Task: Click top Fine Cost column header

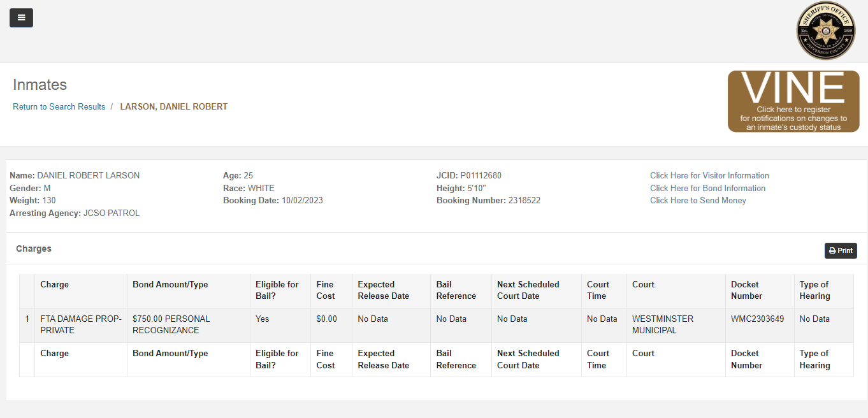Action: (x=331, y=291)
